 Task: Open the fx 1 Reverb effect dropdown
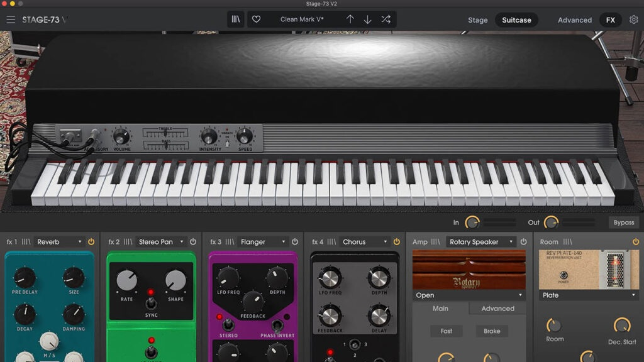click(x=59, y=242)
